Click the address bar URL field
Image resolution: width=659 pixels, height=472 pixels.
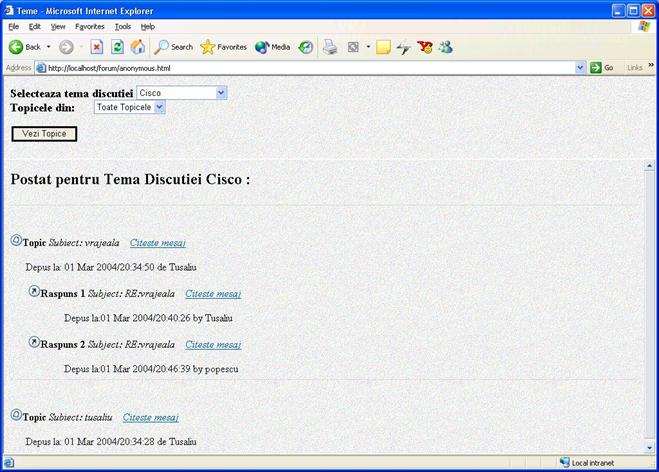[x=300, y=68]
